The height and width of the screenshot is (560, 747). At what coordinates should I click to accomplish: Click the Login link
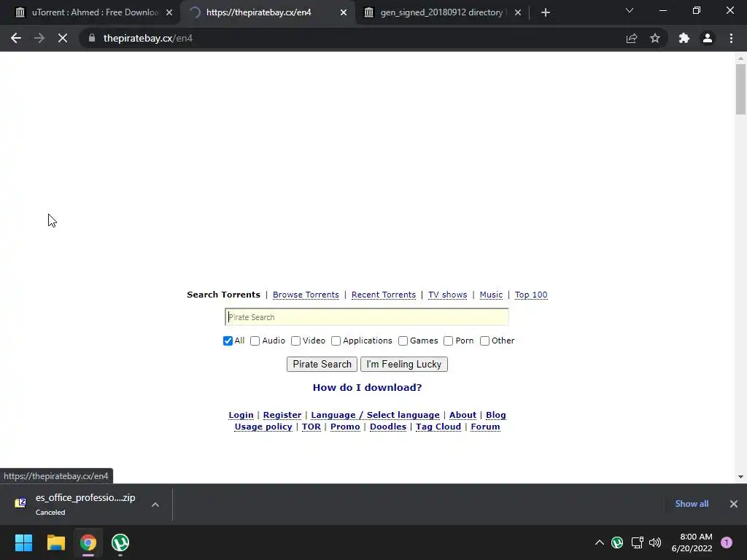pos(241,415)
